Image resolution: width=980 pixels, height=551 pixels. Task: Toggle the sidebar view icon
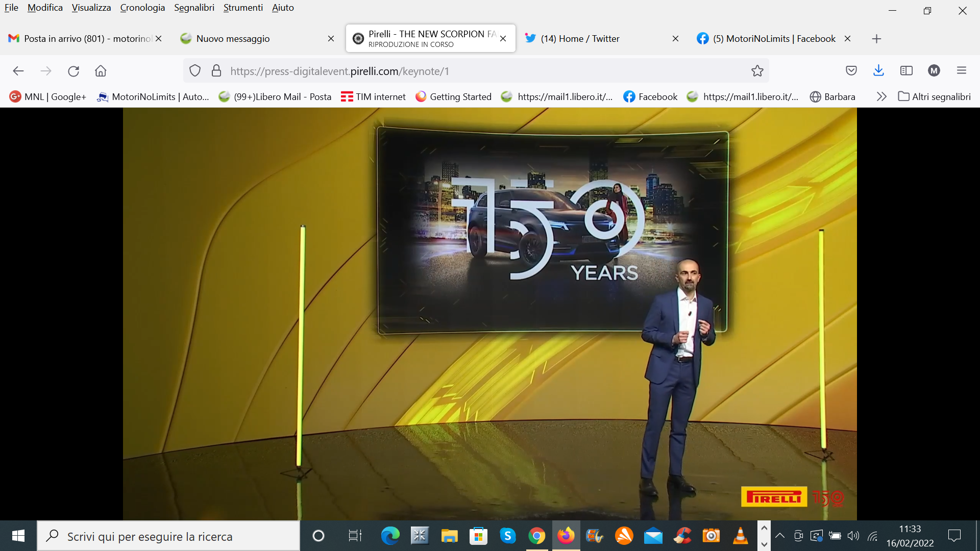(906, 71)
